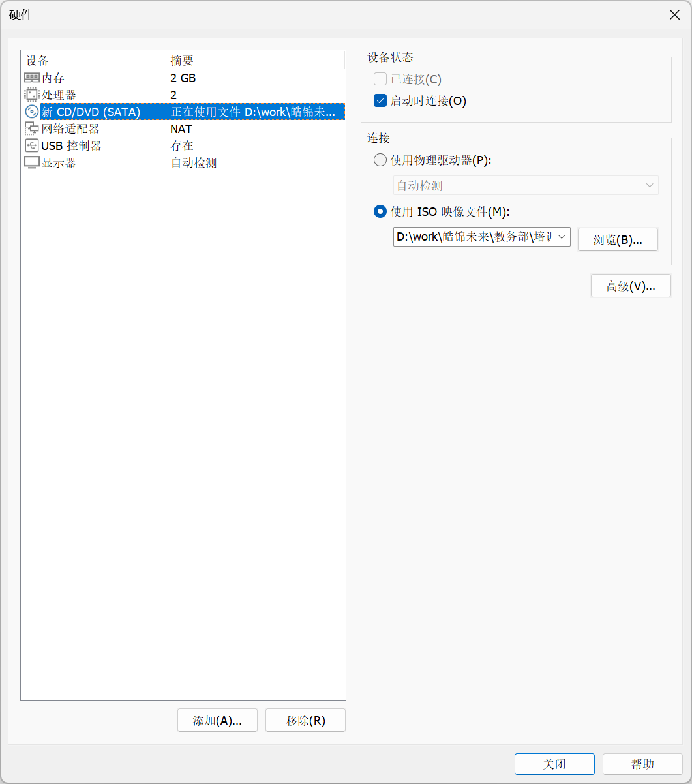Select 使用物理驱动器(P) radio button
The width and height of the screenshot is (692, 784).
click(x=380, y=160)
